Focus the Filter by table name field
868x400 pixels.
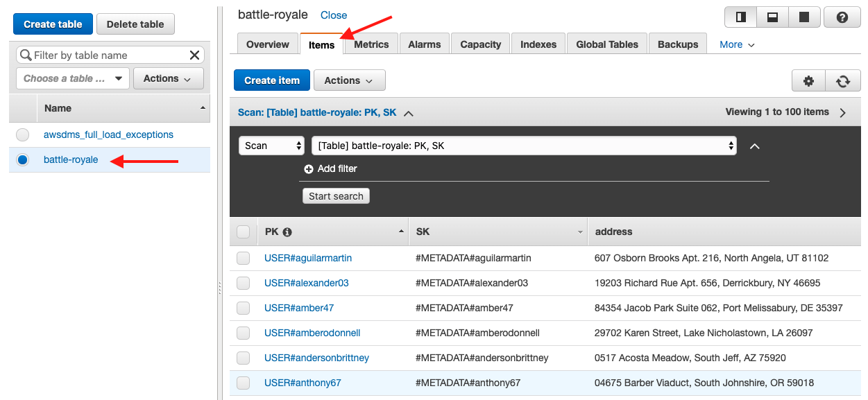110,55
